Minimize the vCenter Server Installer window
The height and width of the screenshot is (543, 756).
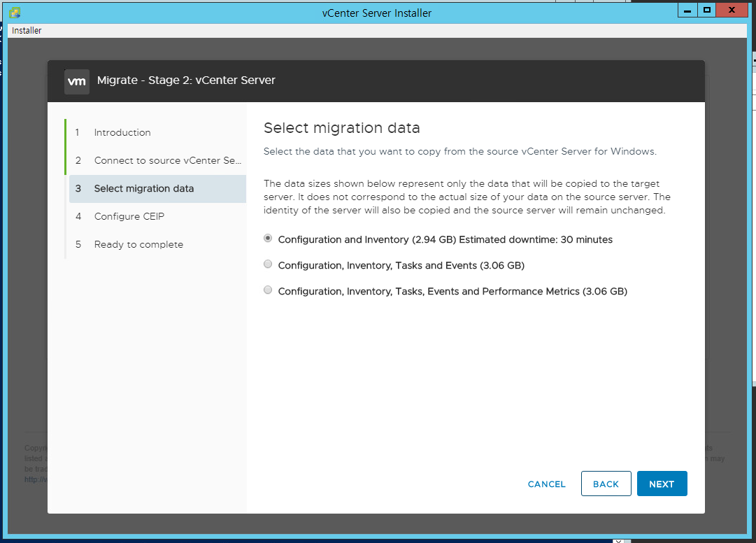coord(687,10)
